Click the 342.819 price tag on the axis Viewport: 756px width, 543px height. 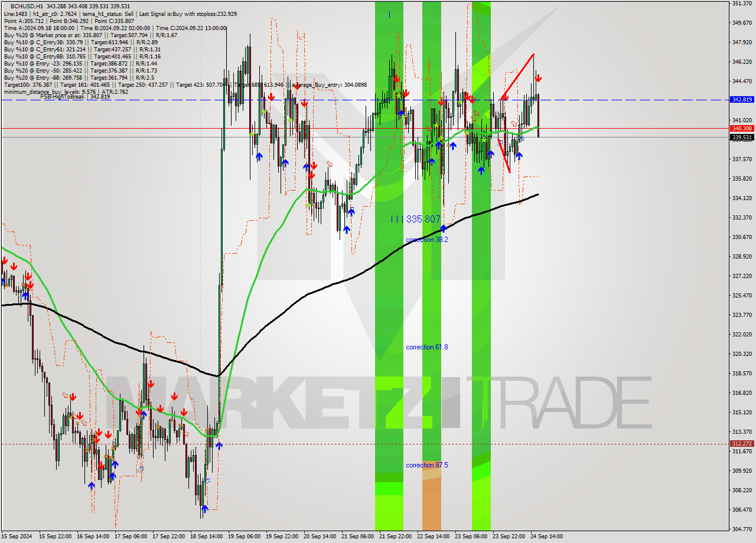(742, 100)
